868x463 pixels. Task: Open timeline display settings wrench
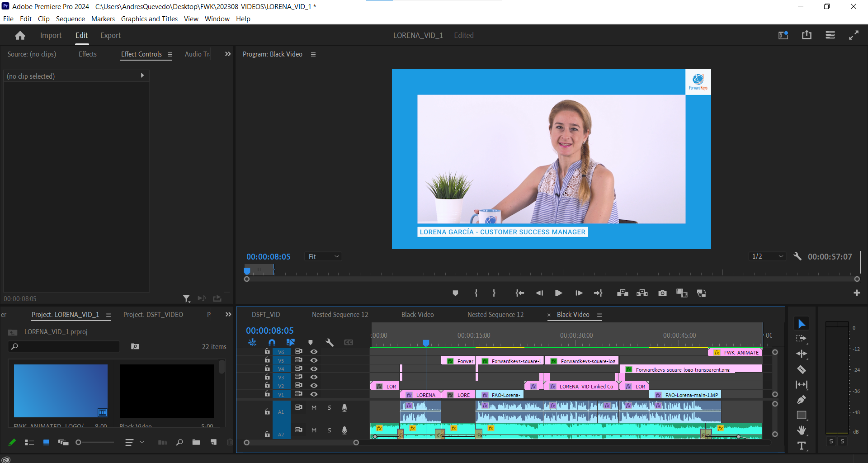click(330, 342)
